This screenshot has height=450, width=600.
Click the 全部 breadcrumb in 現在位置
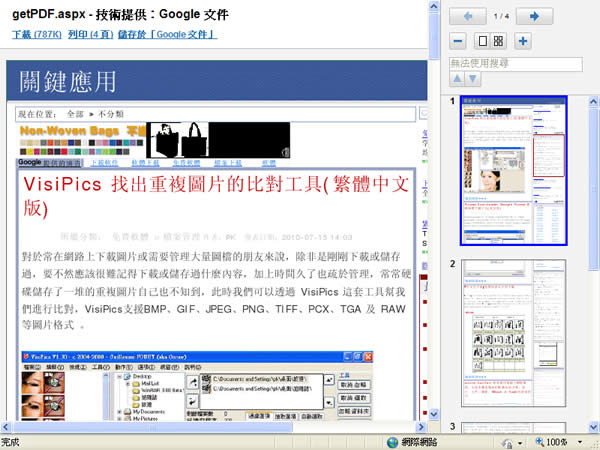(x=75, y=114)
